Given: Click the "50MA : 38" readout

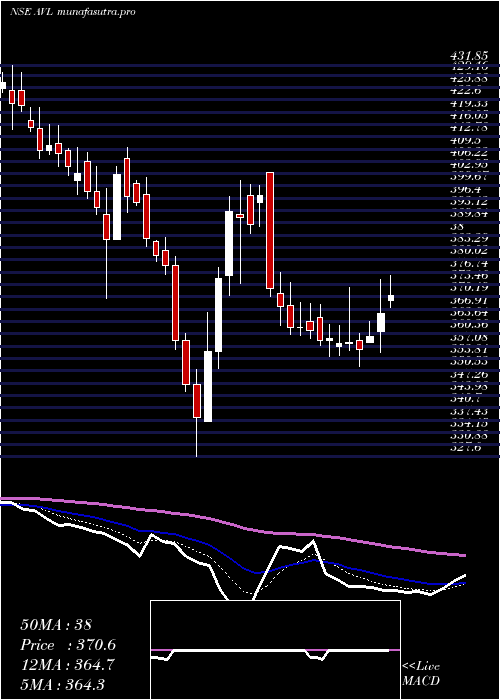Looking at the screenshot, I should [x=56, y=625].
